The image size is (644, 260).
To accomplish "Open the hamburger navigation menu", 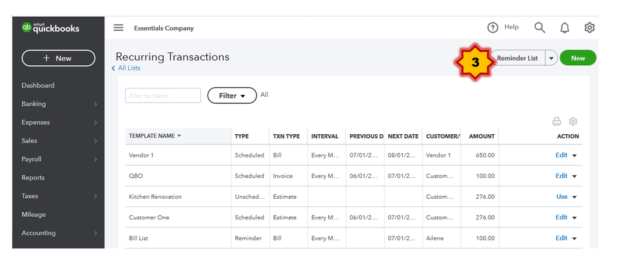I will 118,28.
